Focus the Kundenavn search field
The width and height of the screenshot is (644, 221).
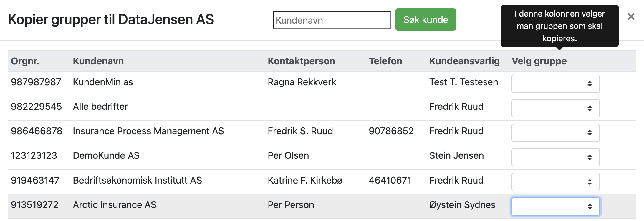(x=332, y=20)
